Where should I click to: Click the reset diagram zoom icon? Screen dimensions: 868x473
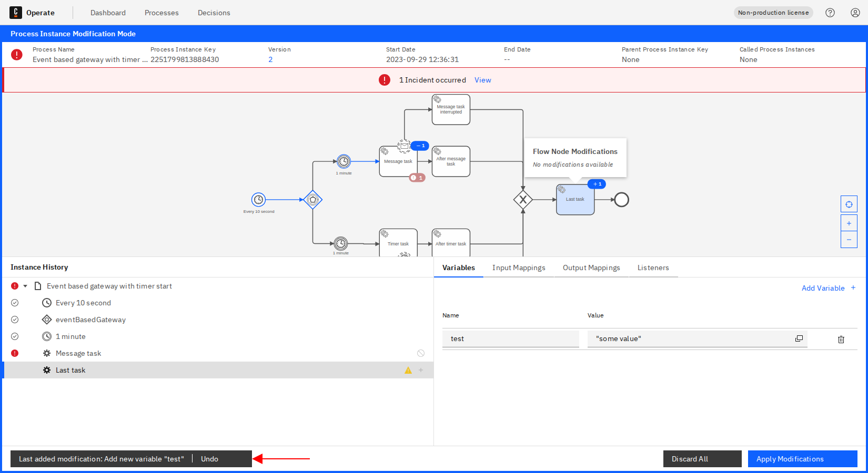coord(849,204)
